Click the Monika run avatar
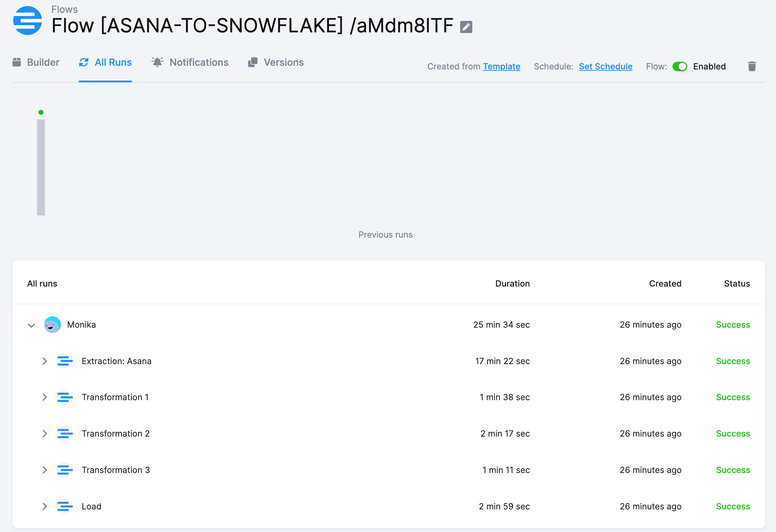 (52, 325)
